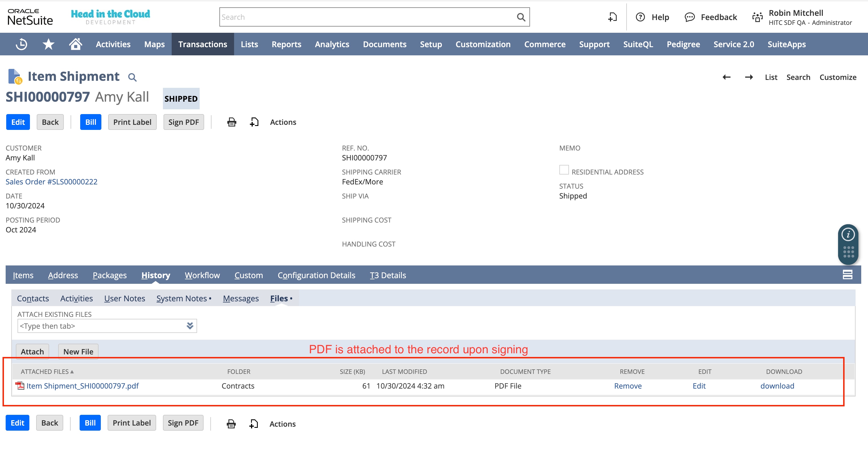Screen dimensions: 868x449
Task: Go to next record right arrow
Action: pos(749,77)
